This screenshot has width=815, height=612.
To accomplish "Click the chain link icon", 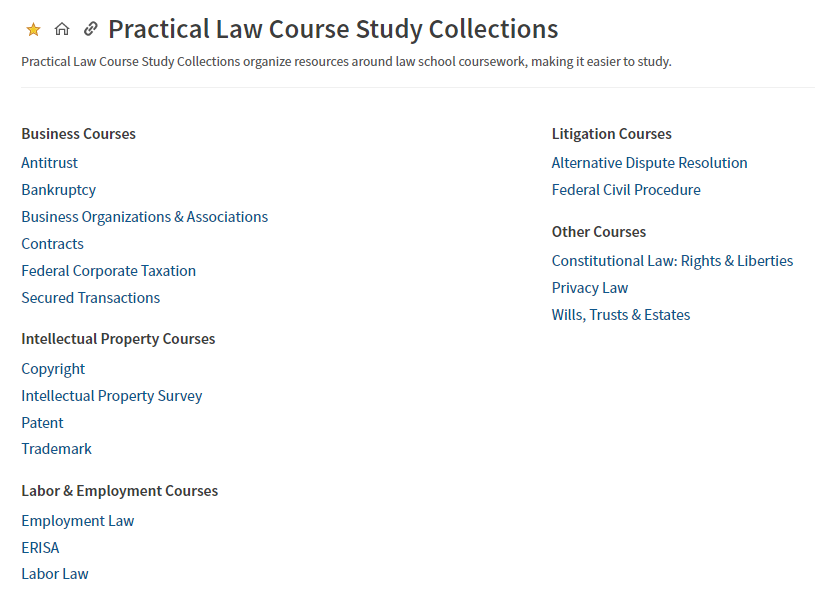I will [x=90, y=30].
